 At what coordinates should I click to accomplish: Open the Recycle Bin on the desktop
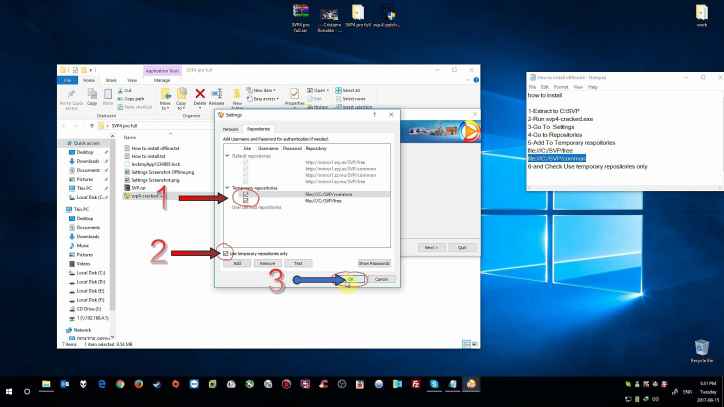coord(701,348)
